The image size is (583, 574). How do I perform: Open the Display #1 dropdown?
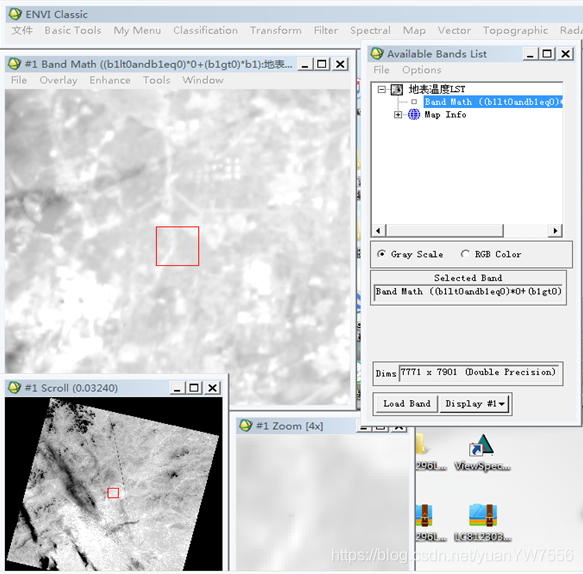click(x=474, y=403)
